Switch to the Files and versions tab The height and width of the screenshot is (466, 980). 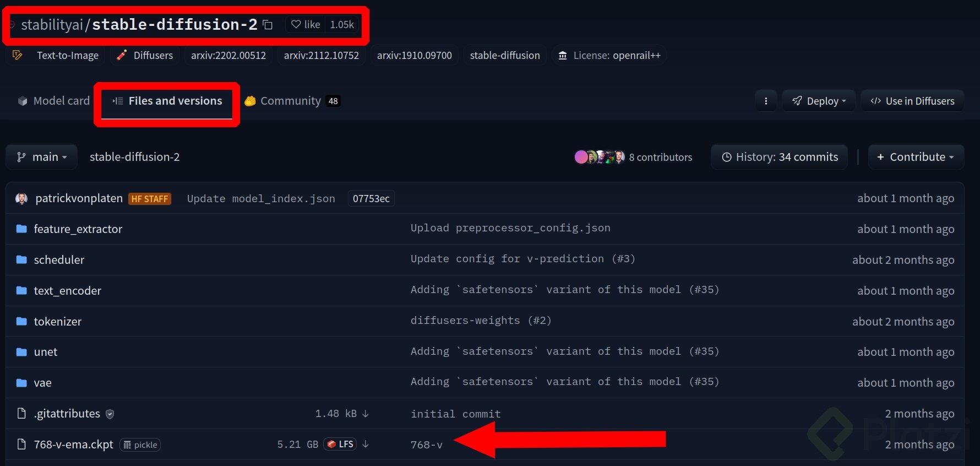pyautogui.click(x=167, y=101)
